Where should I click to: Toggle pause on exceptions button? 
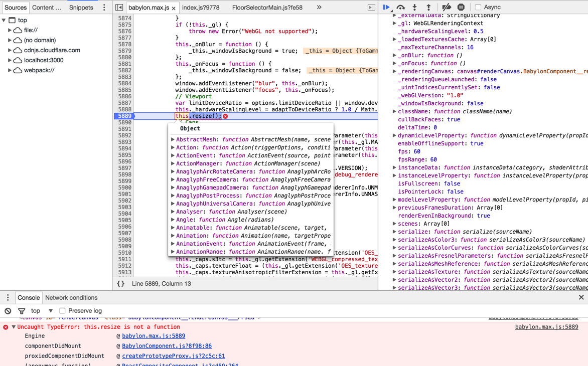461,7
